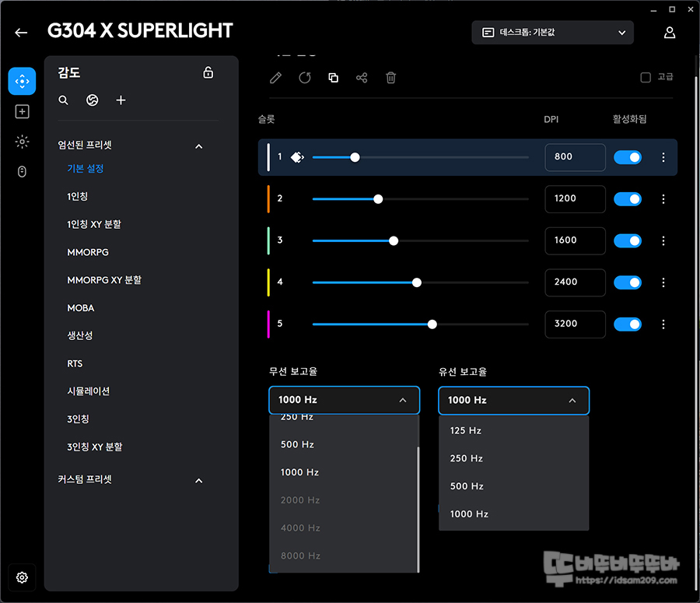Click the slot 2 DPI slider handle
Viewport: 700px width, 603px height.
378,198
